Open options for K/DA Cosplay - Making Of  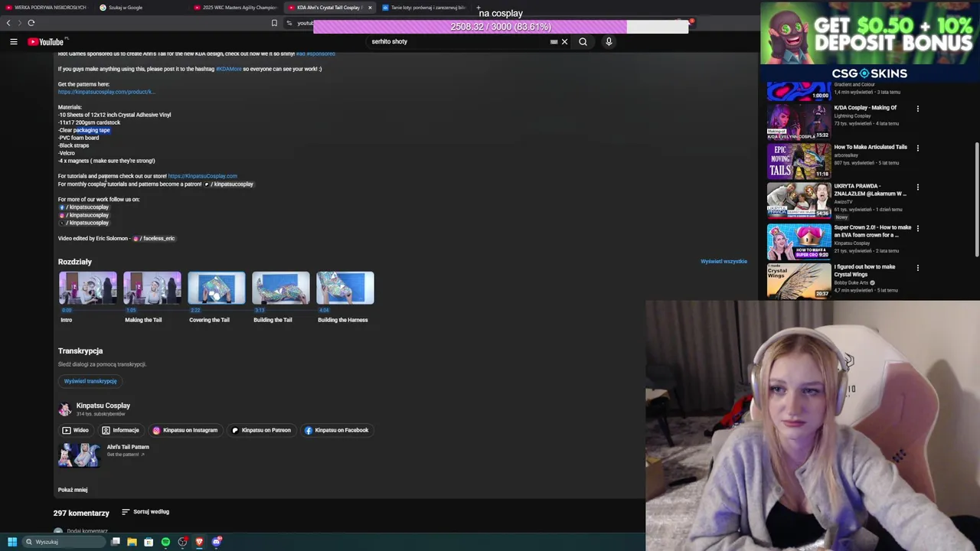[x=917, y=109]
